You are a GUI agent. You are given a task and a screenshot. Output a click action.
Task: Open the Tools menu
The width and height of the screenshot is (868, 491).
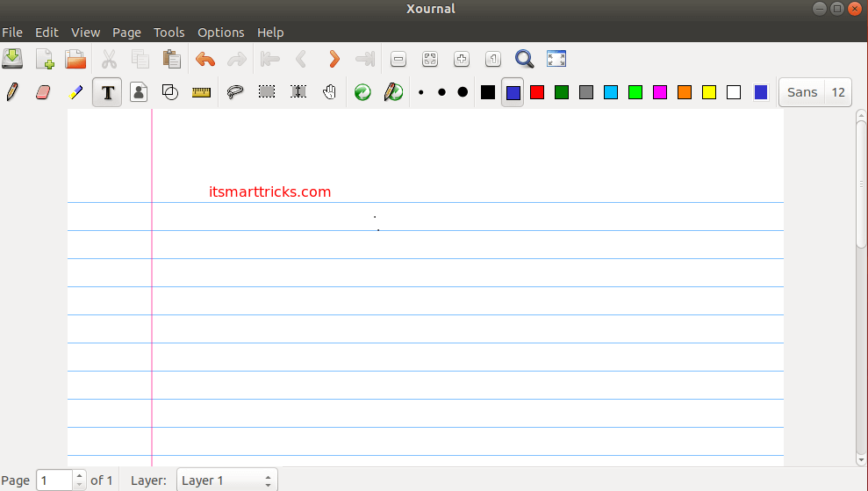(x=169, y=32)
